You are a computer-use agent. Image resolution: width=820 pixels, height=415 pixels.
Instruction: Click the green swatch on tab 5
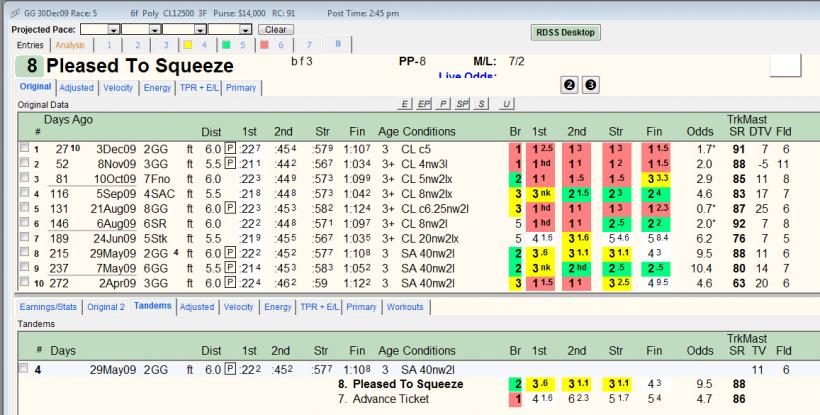tap(226, 45)
